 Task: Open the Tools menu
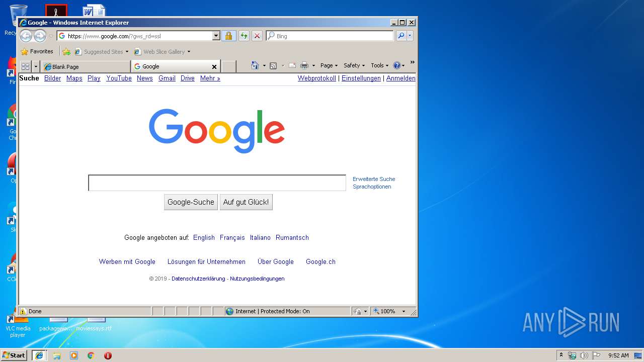(x=379, y=65)
